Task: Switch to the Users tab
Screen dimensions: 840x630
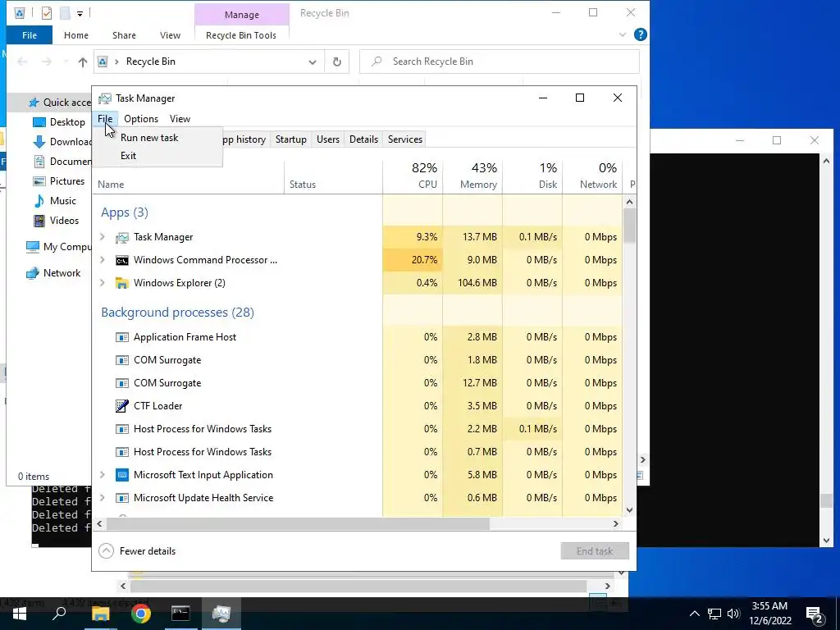Action: [328, 139]
